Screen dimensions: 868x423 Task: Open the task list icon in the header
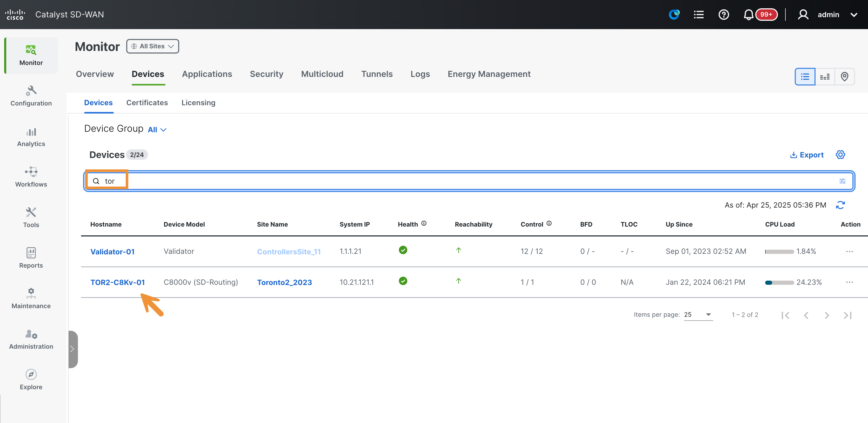pyautogui.click(x=699, y=15)
